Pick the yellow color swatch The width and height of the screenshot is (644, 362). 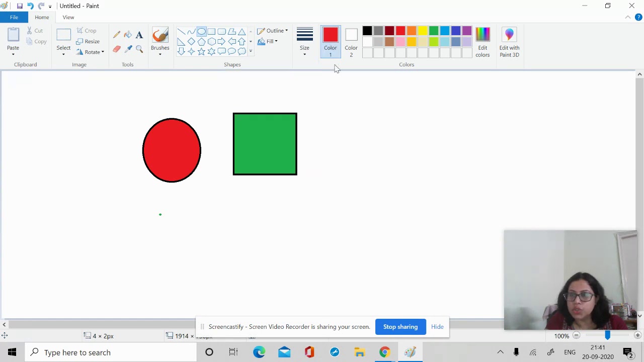click(423, 31)
